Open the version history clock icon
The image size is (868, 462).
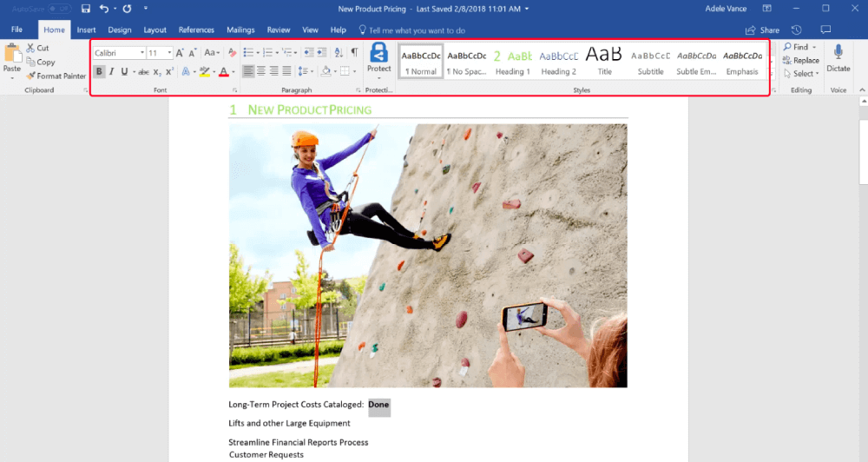pos(797,30)
